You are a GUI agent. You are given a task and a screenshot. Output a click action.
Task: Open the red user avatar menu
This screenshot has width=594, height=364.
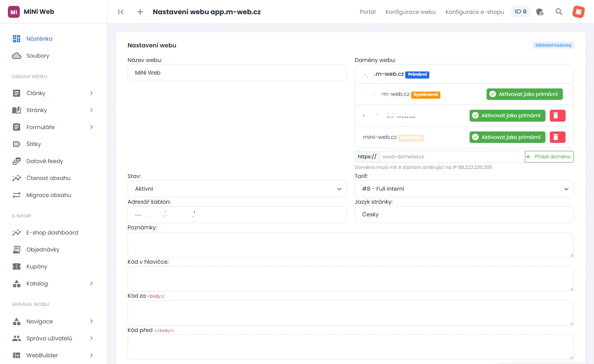click(x=579, y=12)
